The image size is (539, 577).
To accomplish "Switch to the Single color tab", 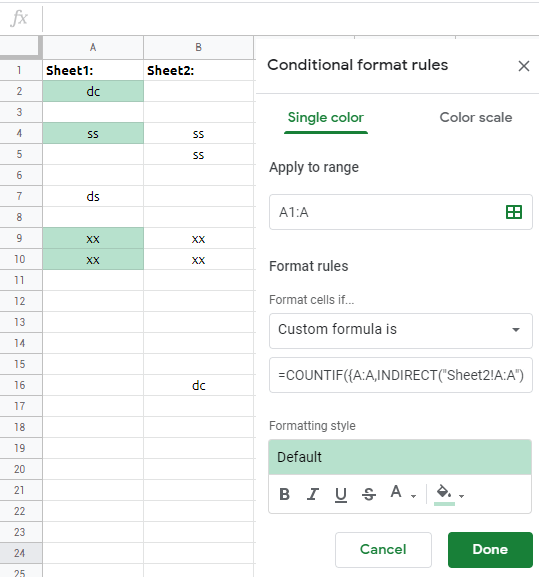I will click(x=326, y=118).
